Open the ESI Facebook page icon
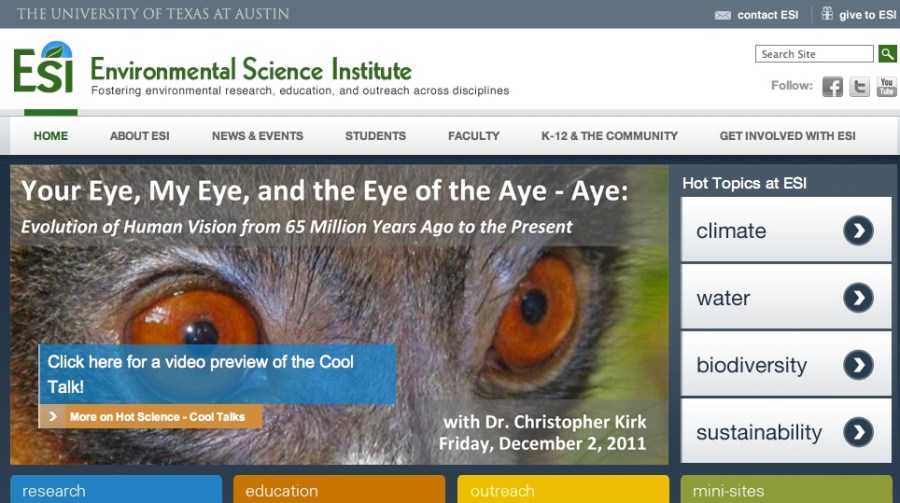Screen dimensions: 900x503 point(832,87)
